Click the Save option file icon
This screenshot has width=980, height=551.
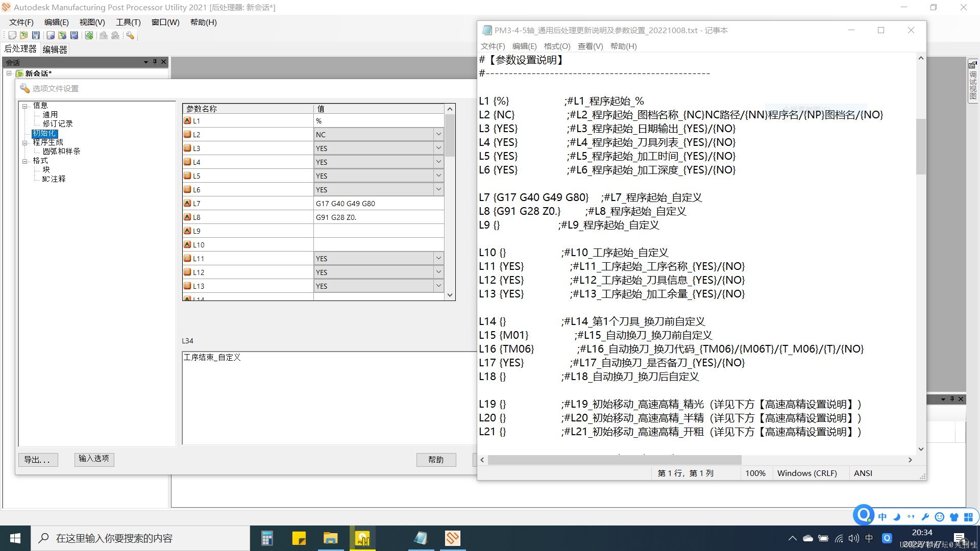(x=74, y=35)
